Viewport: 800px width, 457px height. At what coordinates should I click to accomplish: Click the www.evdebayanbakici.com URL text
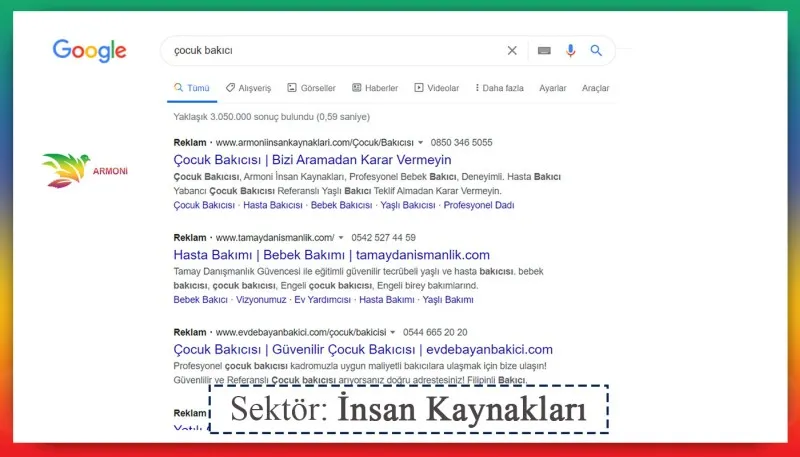pyautogui.click(x=301, y=333)
